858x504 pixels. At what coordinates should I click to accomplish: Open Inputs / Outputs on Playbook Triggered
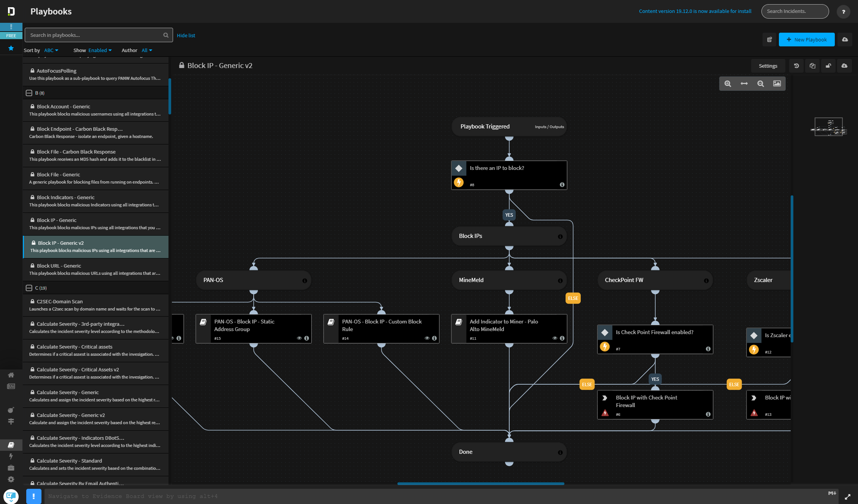click(550, 127)
